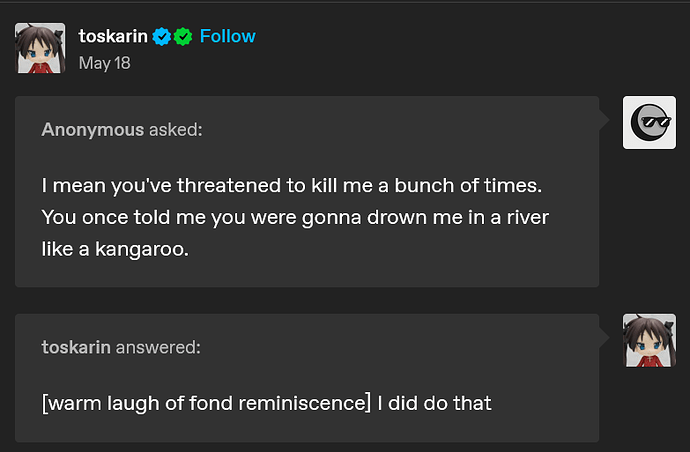Open the May 18 post timestamp
Screen dimensions: 690x452
pos(105,63)
